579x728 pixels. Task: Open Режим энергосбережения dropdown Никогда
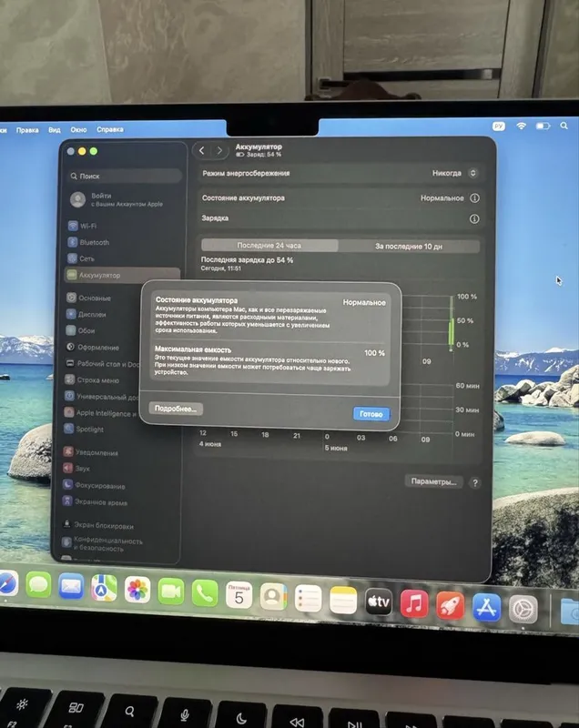(454, 173)
